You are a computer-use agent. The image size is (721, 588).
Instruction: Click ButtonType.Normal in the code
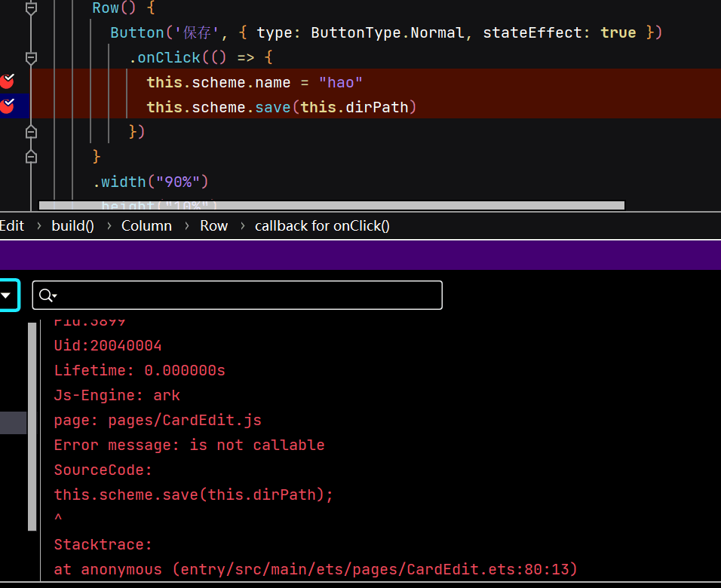(x=387, y=33)
